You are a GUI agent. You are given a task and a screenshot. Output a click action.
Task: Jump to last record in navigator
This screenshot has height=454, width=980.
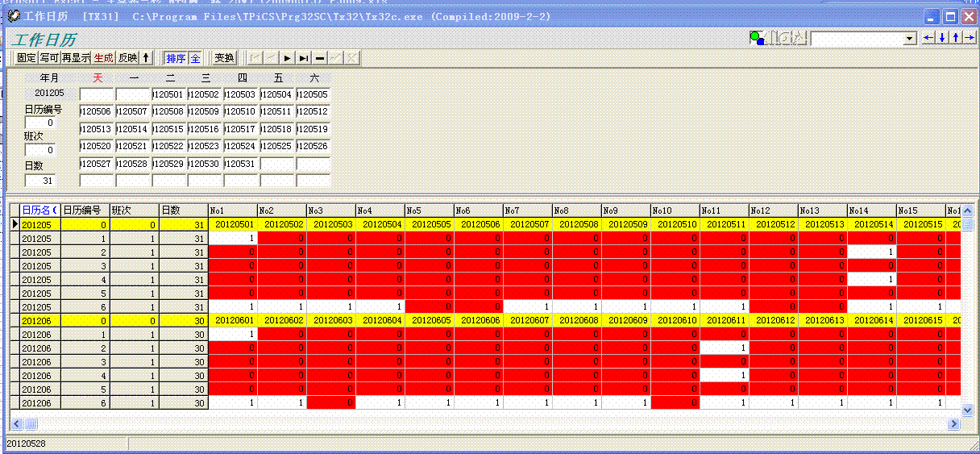(x=304, y=58)
